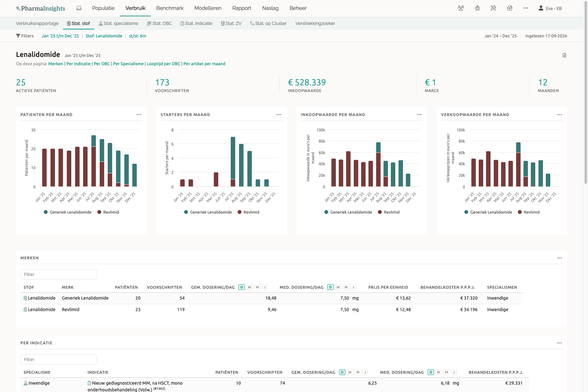Open the inbox tray icon beside the logo

[79, 8]
